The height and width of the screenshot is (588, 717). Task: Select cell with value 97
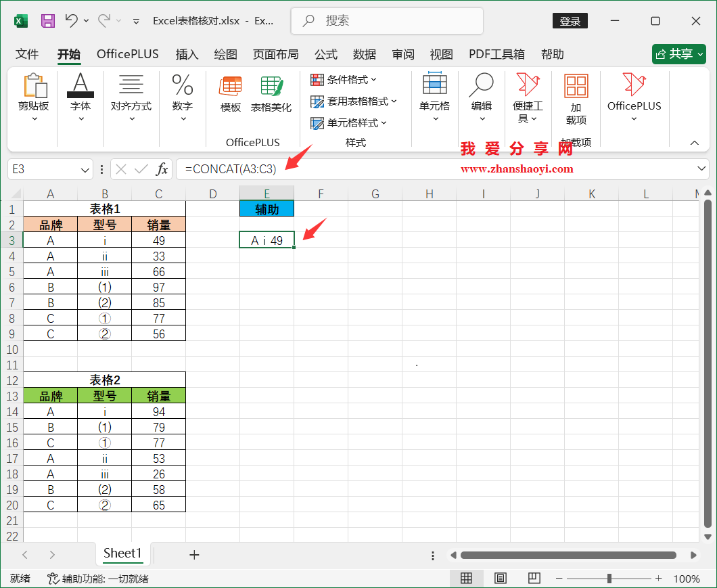pos(159,287)
